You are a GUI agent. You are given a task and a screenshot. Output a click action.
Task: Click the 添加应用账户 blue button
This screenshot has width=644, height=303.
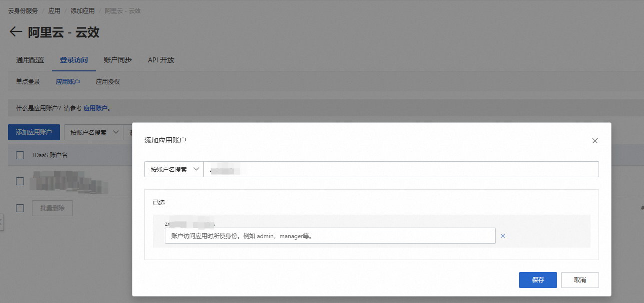coord(34,132)
